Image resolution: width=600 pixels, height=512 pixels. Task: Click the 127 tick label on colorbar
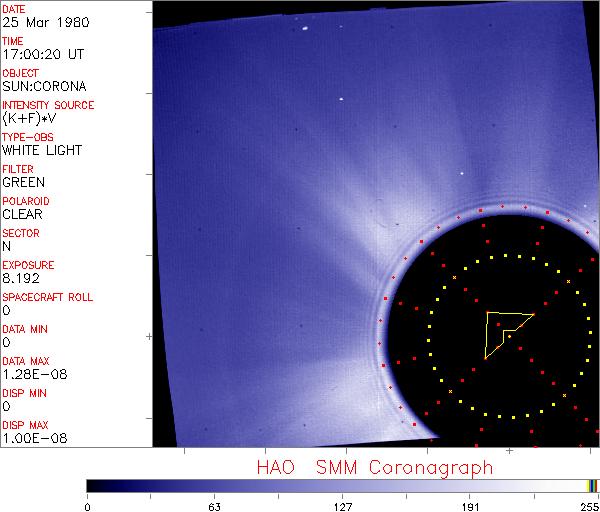click(x=342, y=507)
